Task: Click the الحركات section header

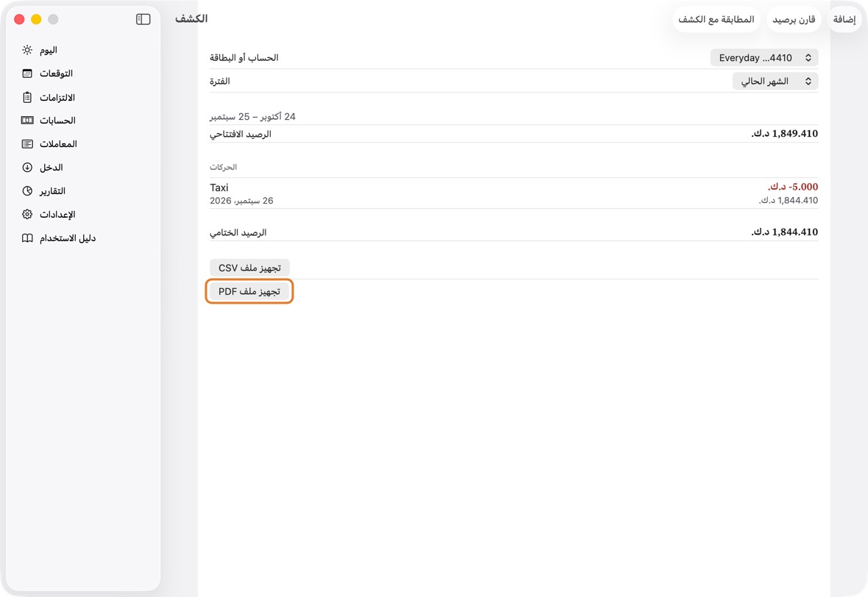Action: tap(223, 167)
